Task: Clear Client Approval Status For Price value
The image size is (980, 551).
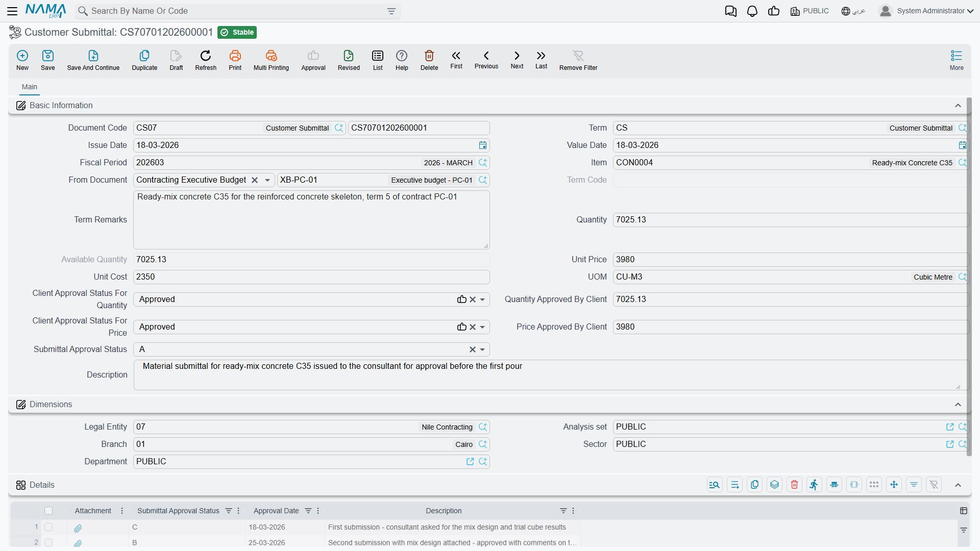Action: (473, 327)
